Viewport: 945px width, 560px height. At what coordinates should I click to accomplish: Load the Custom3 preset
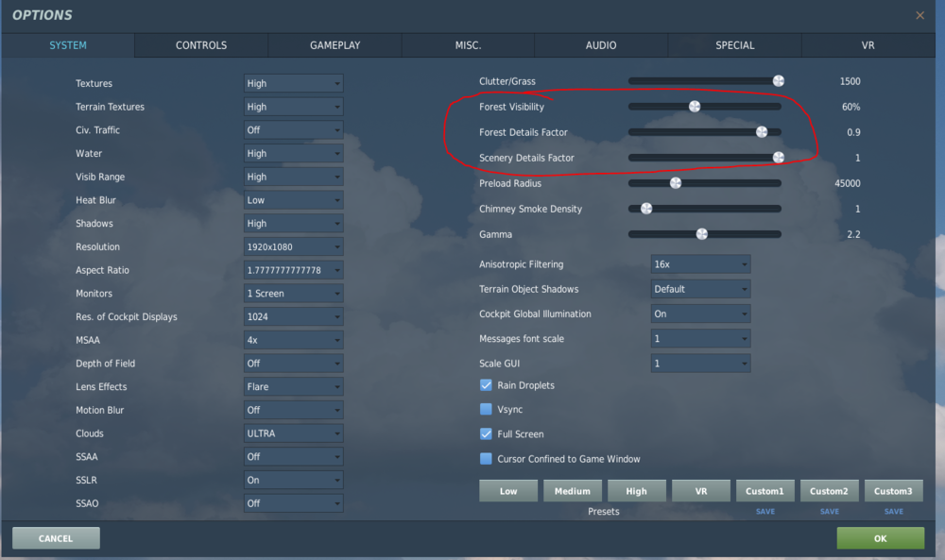(x=893, y=491)
